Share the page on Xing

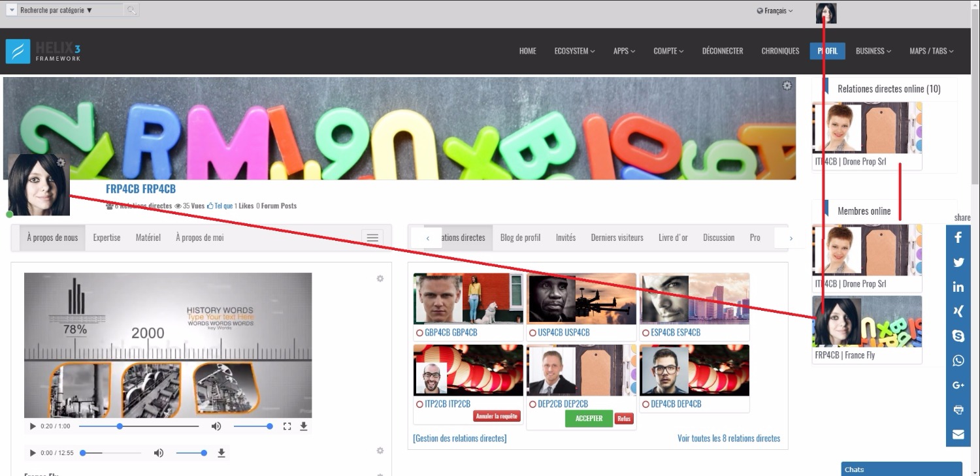point(958,311)
